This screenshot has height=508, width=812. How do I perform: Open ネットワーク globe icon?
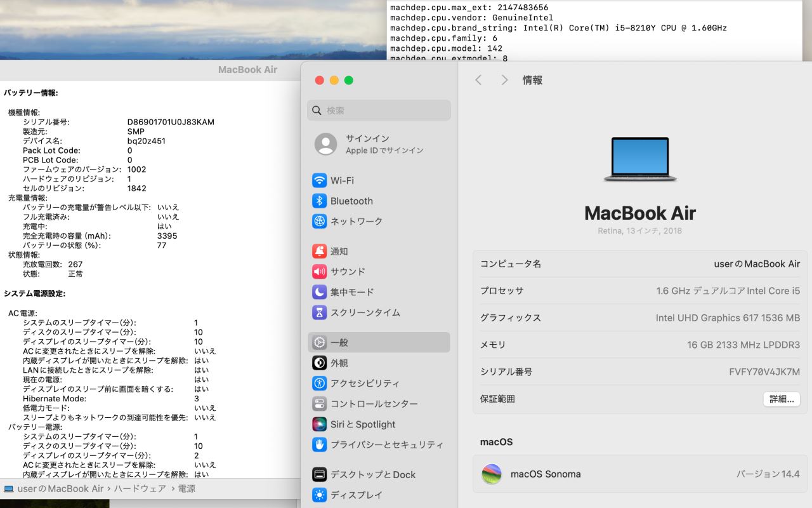click(319, 221)
